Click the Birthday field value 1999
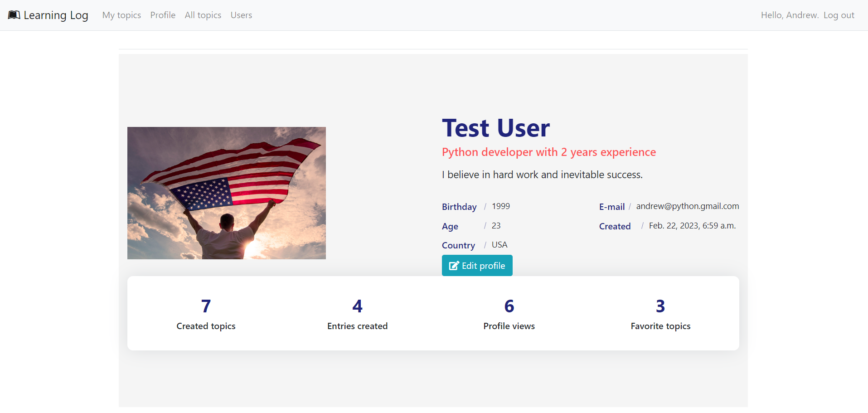The width and height of the screenshot is (868, 413). [x=501, y=206]
